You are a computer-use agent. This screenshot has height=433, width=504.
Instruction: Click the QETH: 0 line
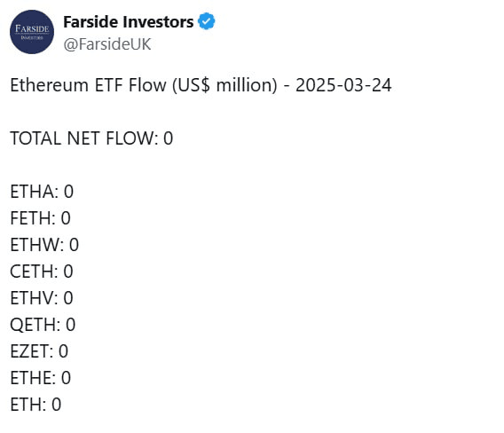point(43,325)
